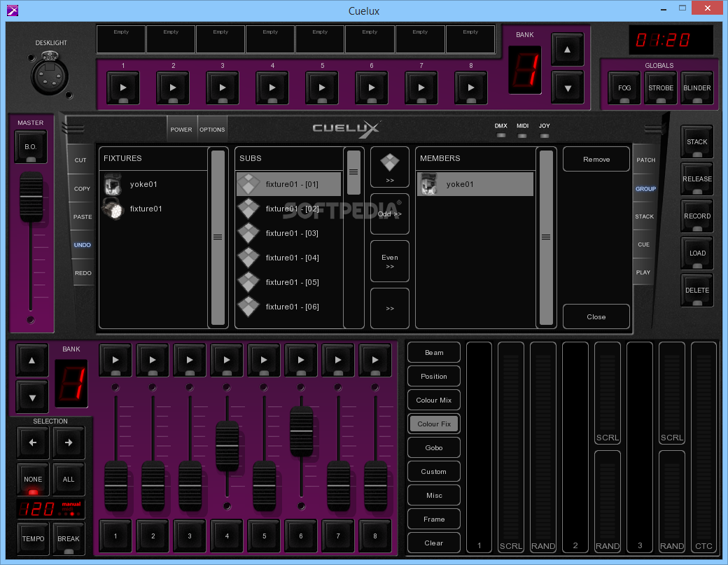Increase lower BANK with up arrow
Image resolution: width=728 pixels, height=565 pixels.
pos(32,361)
